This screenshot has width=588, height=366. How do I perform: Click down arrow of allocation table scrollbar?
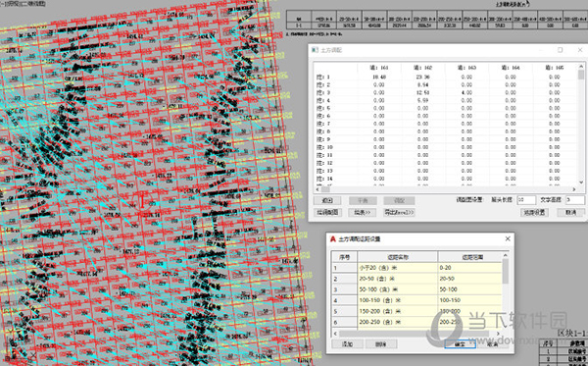(581, 183)
